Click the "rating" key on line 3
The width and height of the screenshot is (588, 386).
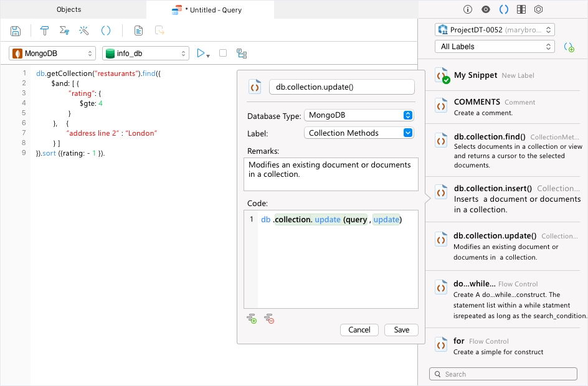pos(81,93)
